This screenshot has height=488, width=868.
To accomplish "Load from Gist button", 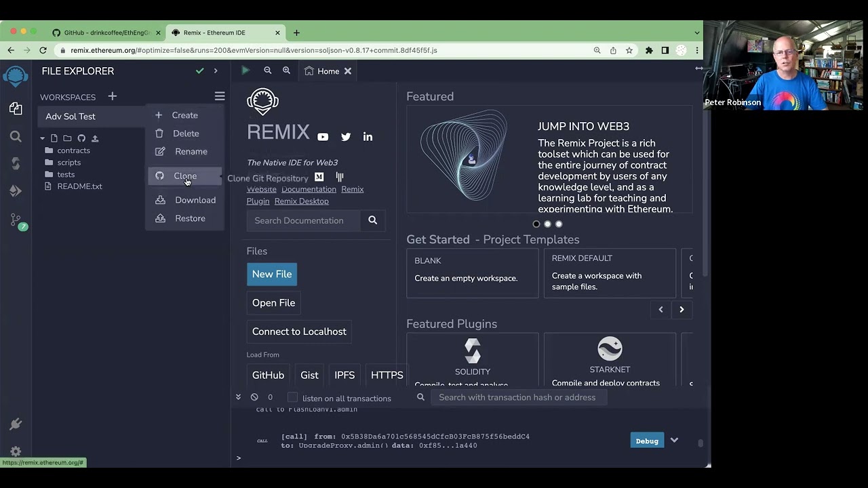I will tap(309, 375).
